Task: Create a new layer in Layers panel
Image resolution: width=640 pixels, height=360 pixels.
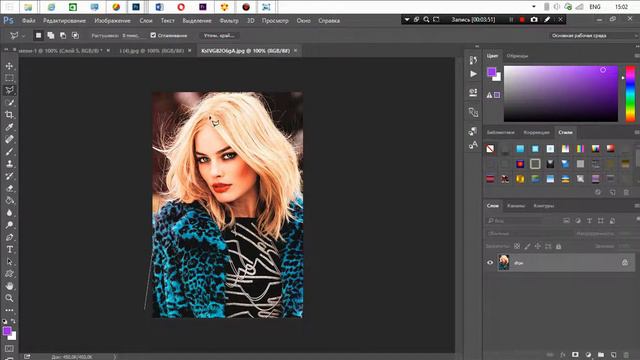Action: pos(613,355)
